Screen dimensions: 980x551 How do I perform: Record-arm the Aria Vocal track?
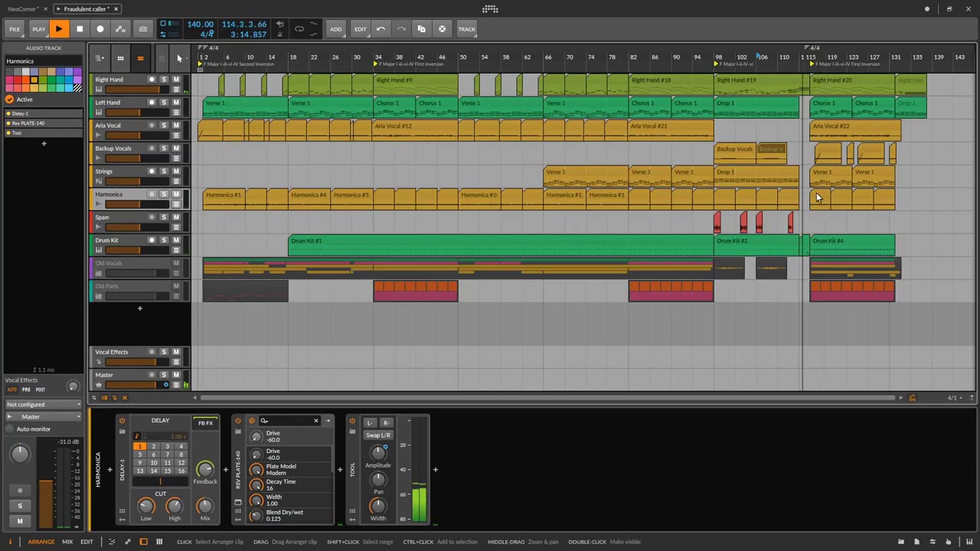(x=152, y=126)
